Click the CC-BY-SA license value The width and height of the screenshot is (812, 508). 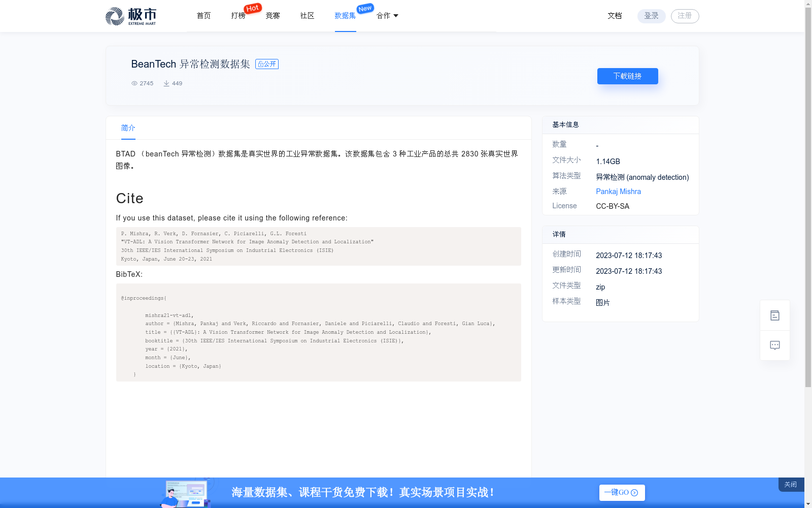(613, 206)
